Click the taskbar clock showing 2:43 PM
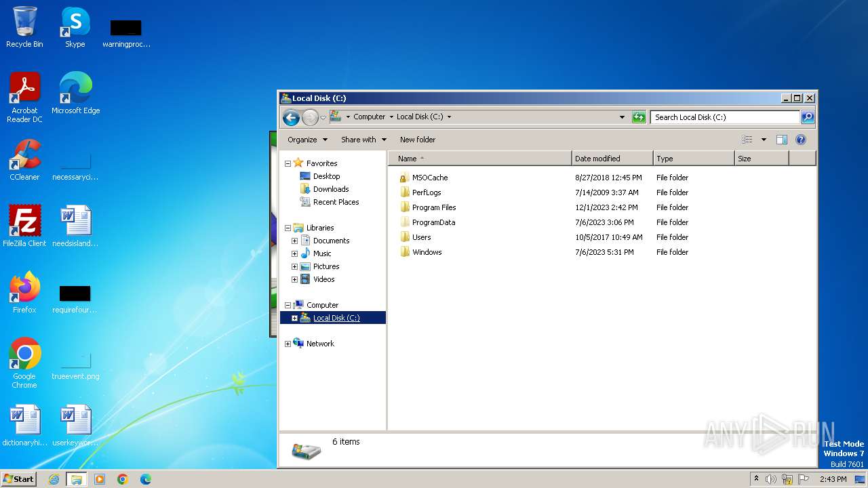This screenshot has height=488, width=868. pyautogui.click(x=833, y=479)
